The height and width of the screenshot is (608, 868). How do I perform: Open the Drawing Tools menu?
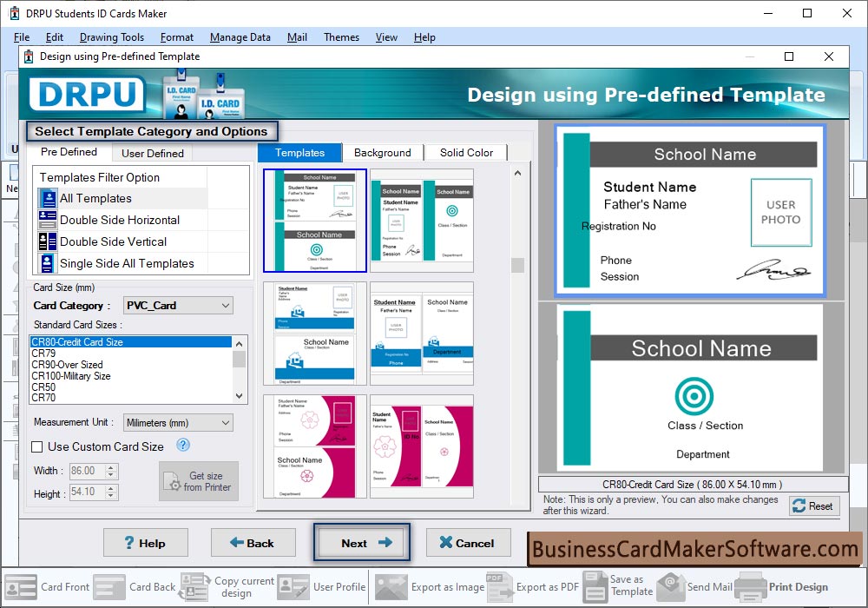point(112,37)
